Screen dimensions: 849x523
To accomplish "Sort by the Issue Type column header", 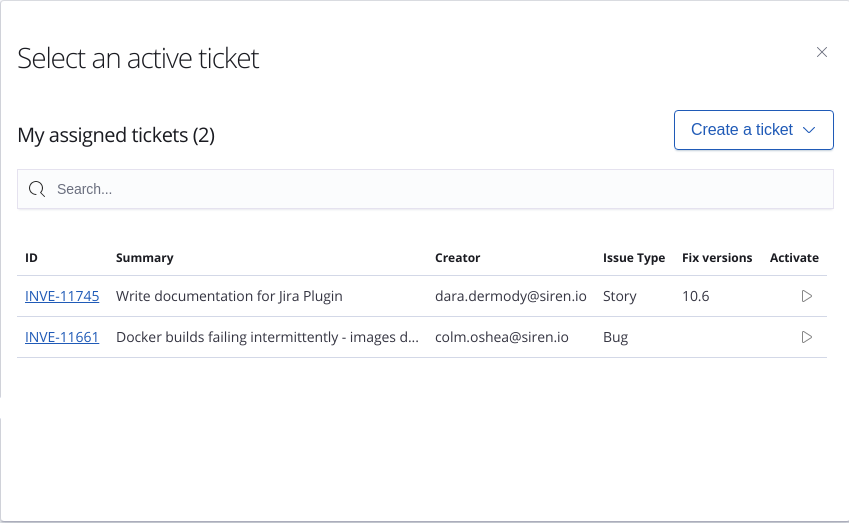I will tap(634, 258).
